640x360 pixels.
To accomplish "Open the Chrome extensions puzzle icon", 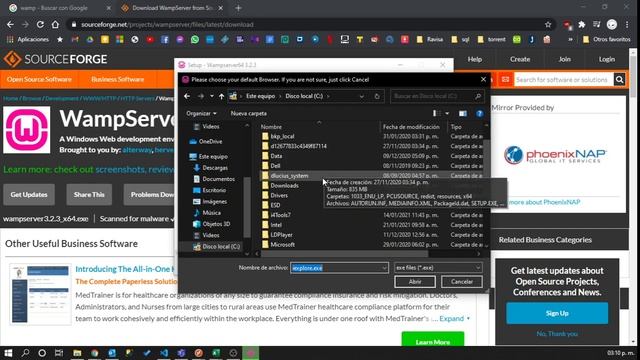I will coord(582,24).
